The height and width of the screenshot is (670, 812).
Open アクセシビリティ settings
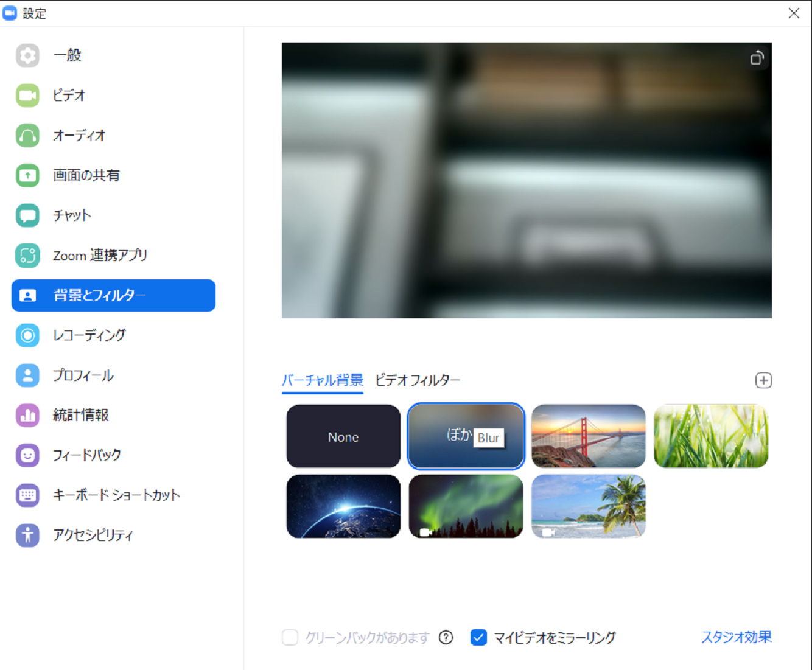click(x=113, y=536)
